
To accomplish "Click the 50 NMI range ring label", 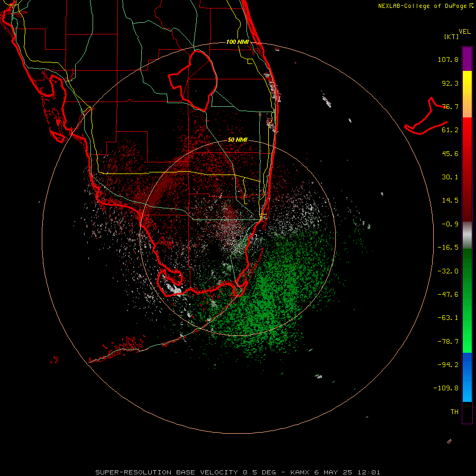I will point(237,140).
